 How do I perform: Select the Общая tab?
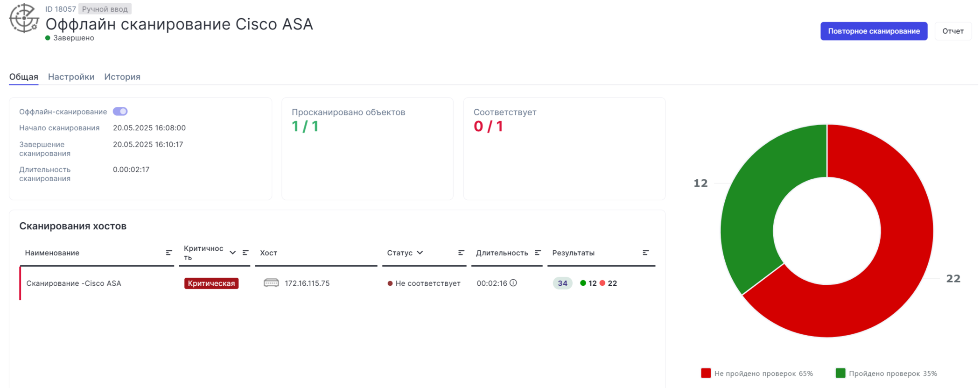tap(24, 77)
